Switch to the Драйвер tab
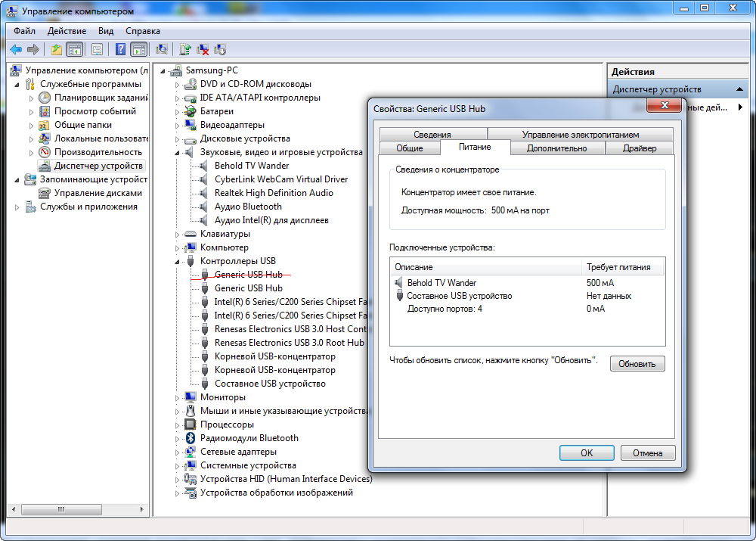756x541 pixels. point(639,148)
